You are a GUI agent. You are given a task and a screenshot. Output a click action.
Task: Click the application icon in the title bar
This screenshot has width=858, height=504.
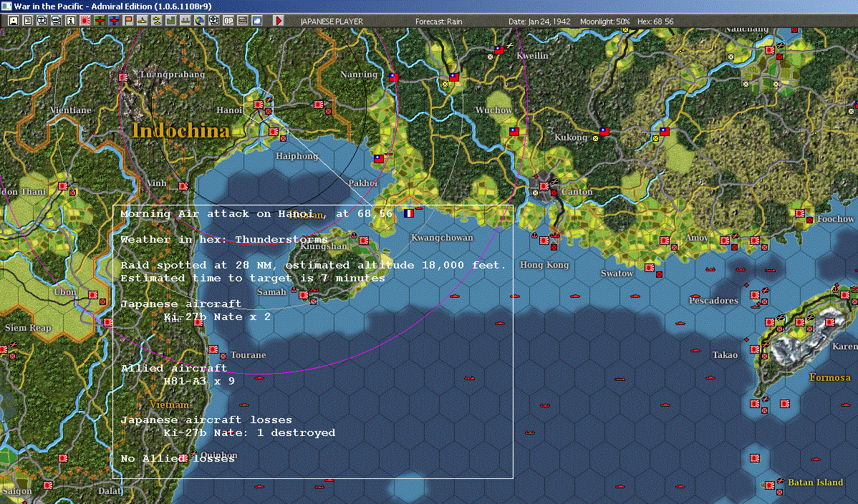(x=6, y=6)
